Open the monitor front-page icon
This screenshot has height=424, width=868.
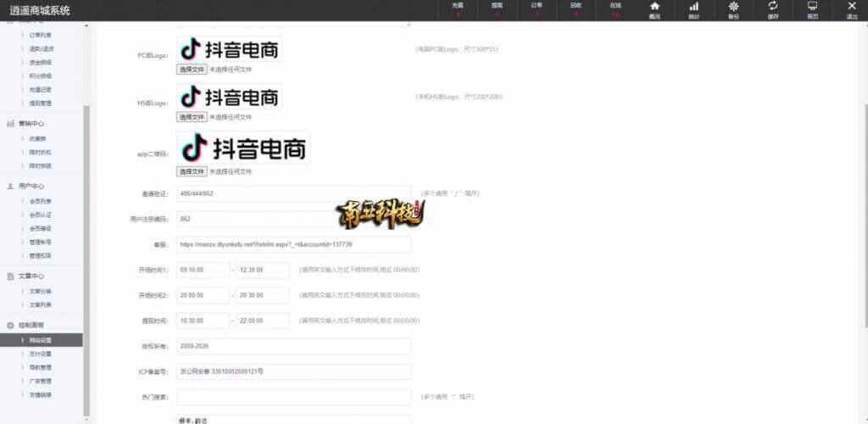[x=812, y=7]
